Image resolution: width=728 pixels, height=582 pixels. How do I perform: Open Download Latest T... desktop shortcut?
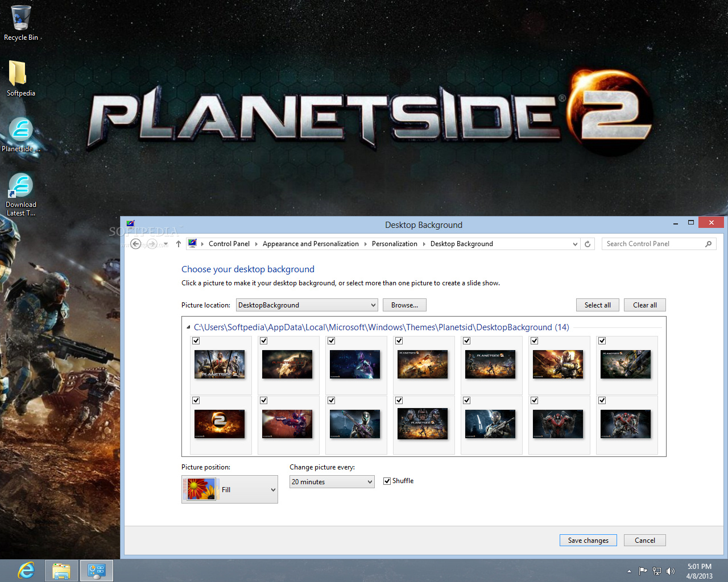click(20, 194)
